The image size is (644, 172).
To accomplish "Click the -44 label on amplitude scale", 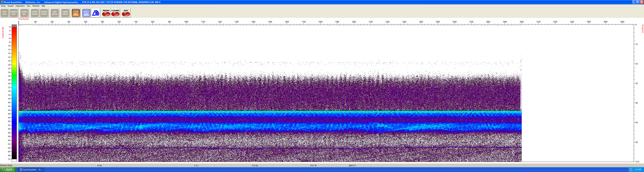I will tap(9, 110).
